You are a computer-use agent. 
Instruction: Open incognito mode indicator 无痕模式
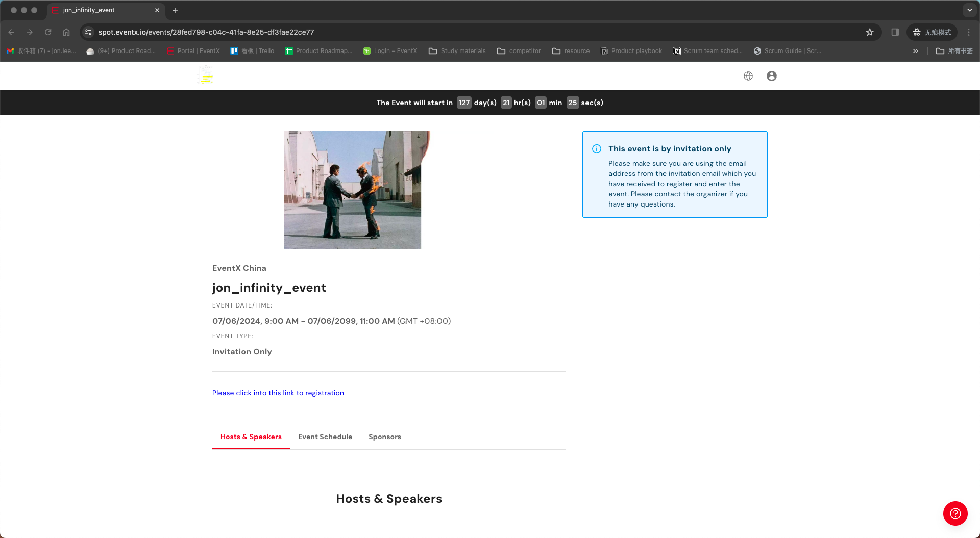[932, 32]
